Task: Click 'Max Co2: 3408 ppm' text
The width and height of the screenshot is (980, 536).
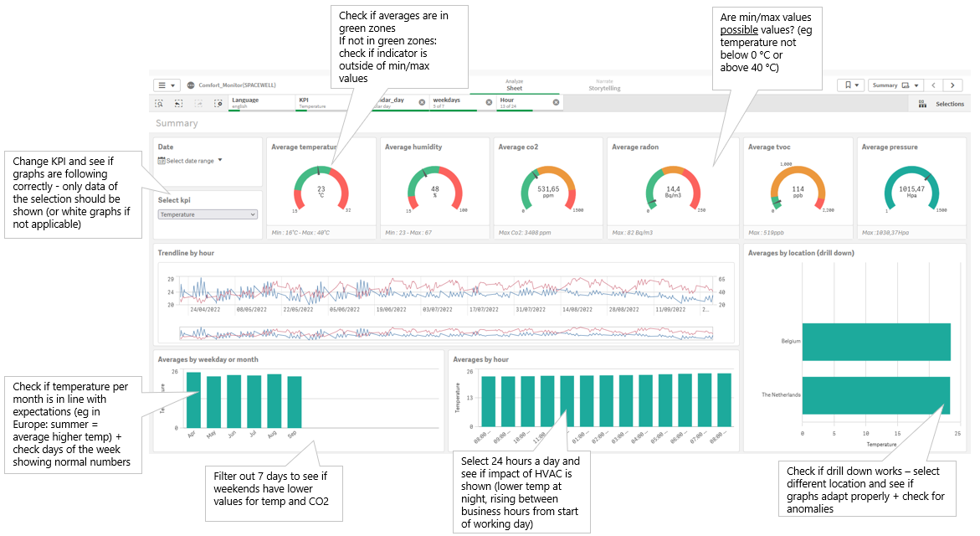Action: (525, 233)
